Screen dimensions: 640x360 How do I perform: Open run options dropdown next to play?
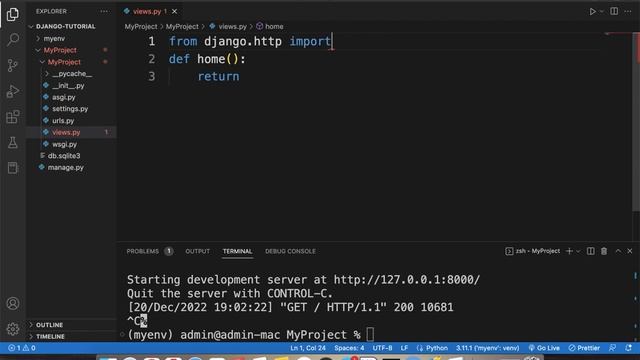pyautogui.click(x=602, y=11)
